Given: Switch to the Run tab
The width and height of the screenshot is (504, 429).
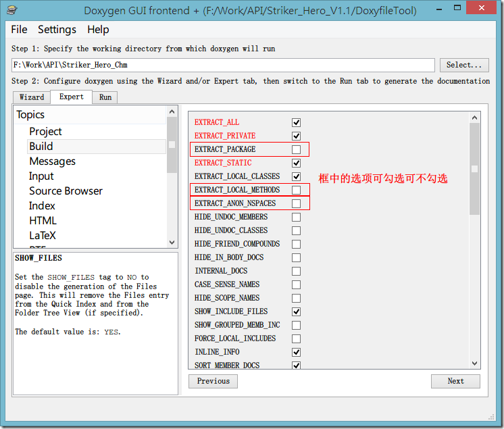Looking at the screenshot, I should pyautogui.click(x=105, y=97).
